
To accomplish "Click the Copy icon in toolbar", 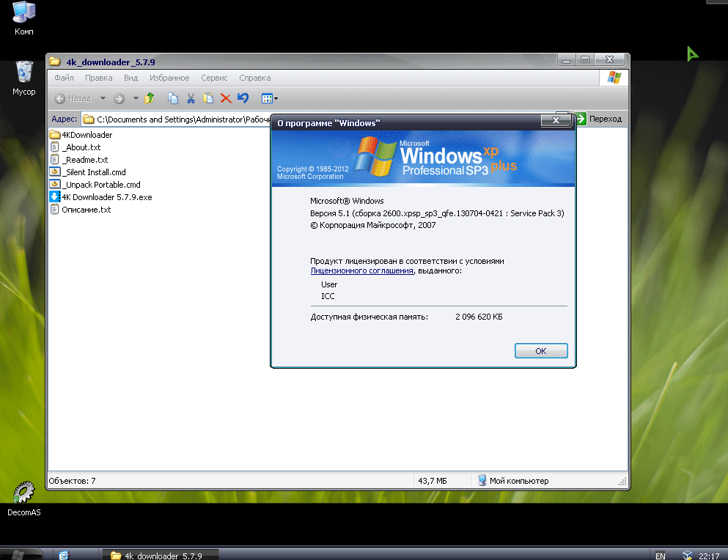I will click(173, 98).
